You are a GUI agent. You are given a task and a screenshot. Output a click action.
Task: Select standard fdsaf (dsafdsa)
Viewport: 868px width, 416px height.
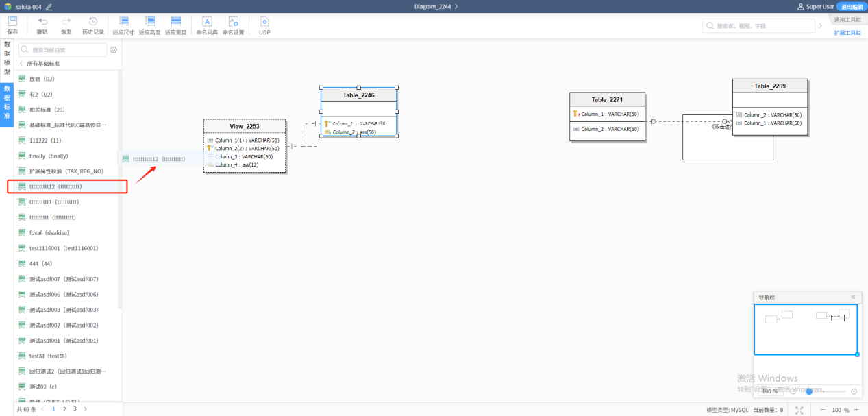[x=67, y=233]
